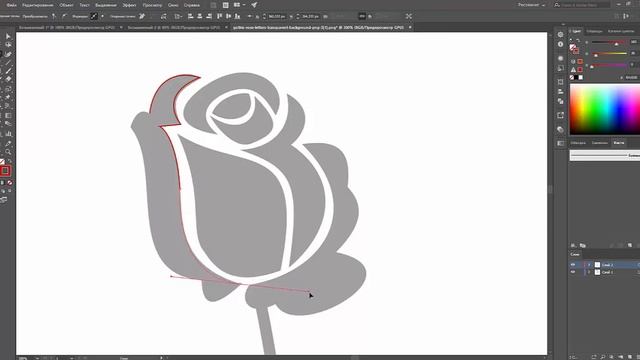The width and height of the screenshot is (640, 360).
Task: Switch to the Кисти panel tab
Action: point(618,143)
